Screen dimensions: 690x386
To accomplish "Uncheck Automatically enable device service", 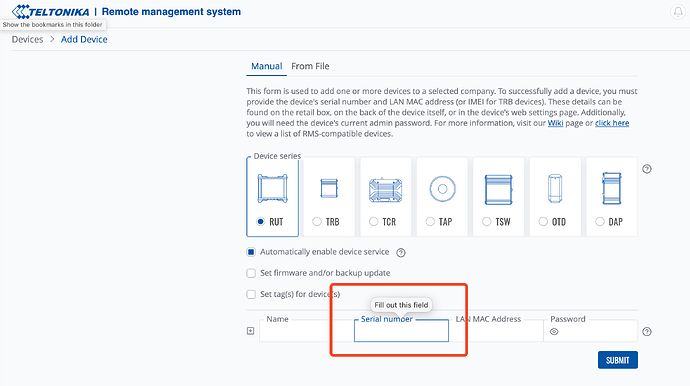I will pos(251,252).
